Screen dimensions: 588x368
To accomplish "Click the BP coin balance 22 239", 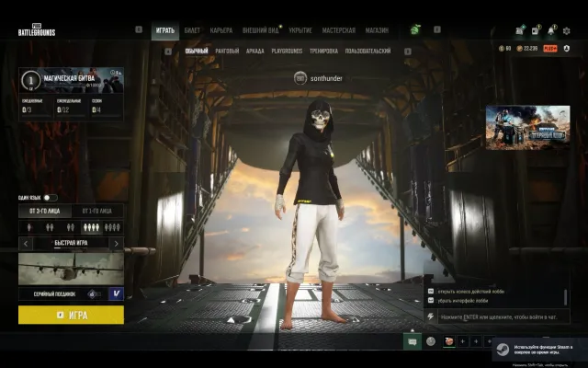I will click(526, 49).
